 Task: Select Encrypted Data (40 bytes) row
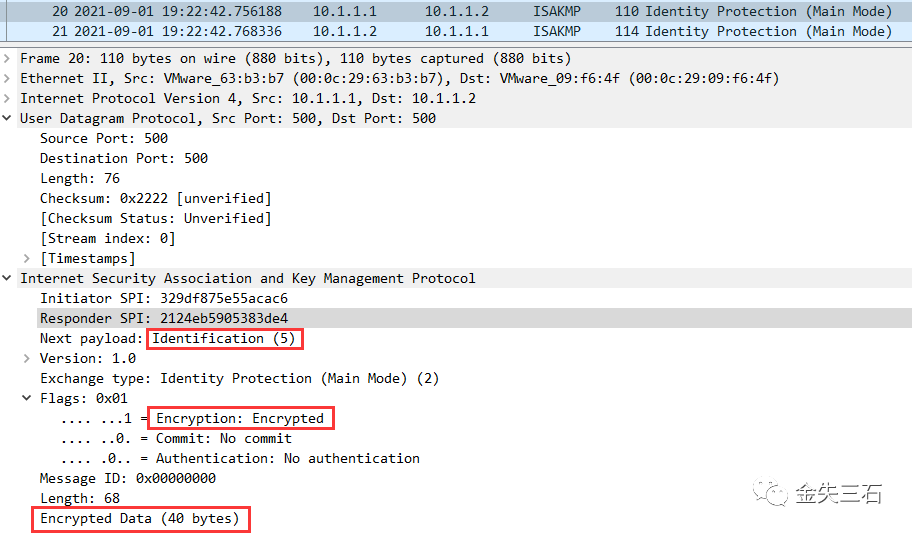[x=140, y=518]
